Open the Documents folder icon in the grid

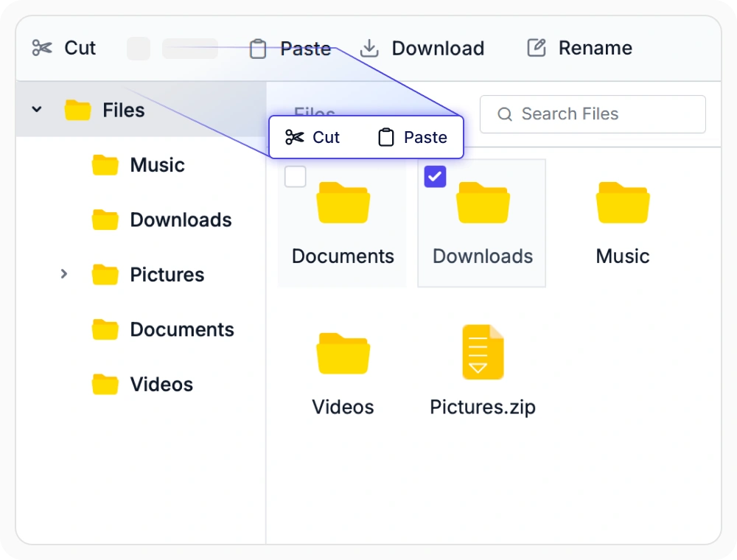click(x=343, y=203)
